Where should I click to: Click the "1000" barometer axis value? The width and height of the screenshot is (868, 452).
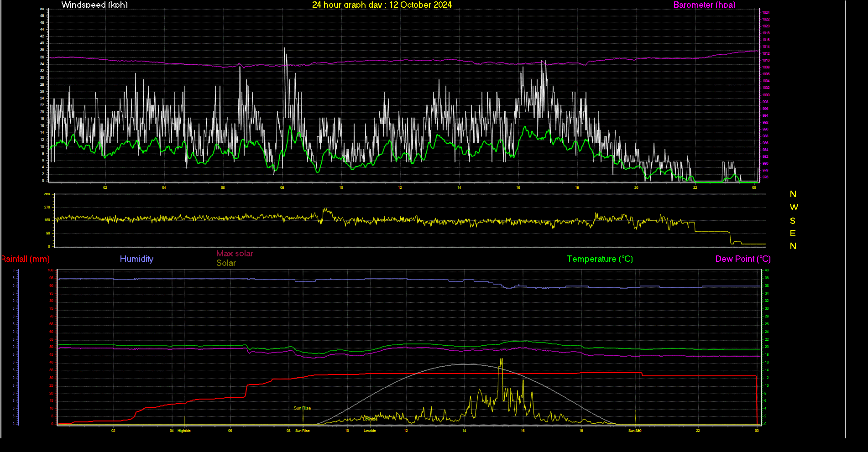click(x=766, y=95)
